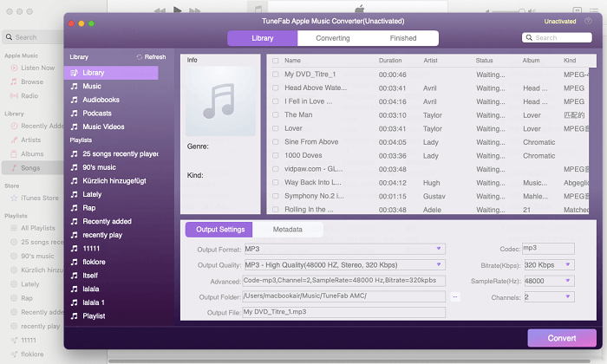Select the Rolling In the track row
The image size is (607, 364).
[x=428, y=210]
